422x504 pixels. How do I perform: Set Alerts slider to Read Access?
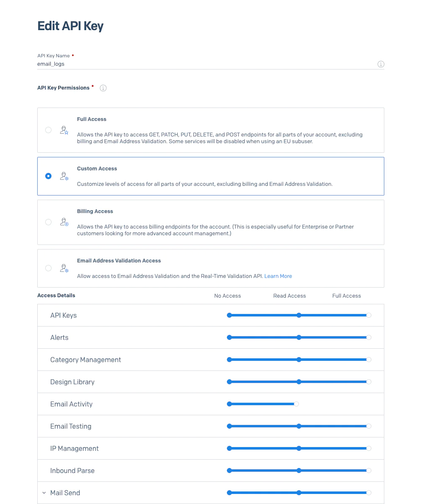click(x=299, y=337)
